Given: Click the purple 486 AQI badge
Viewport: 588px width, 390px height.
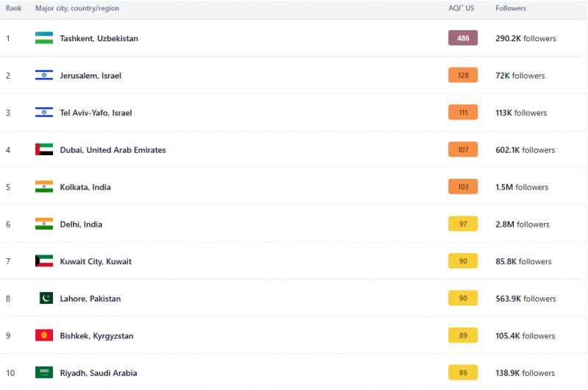Looking at the screenshot, I should 463,38.
